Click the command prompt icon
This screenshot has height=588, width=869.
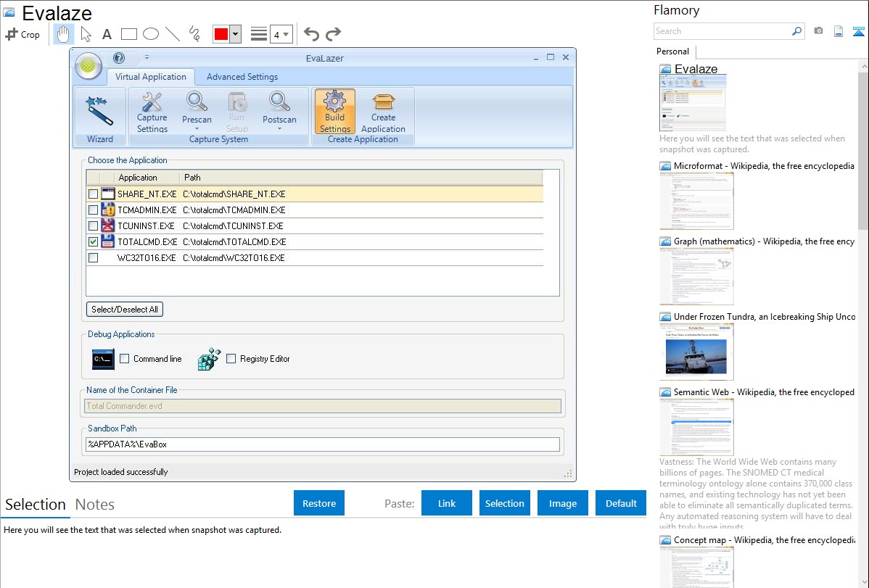tap(103, 359)
